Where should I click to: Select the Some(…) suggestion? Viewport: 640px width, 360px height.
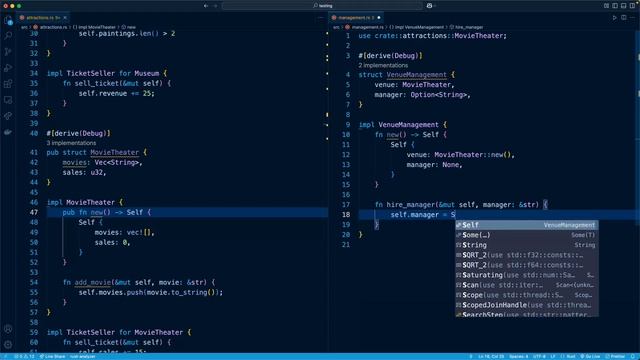(x=527, y=235)
